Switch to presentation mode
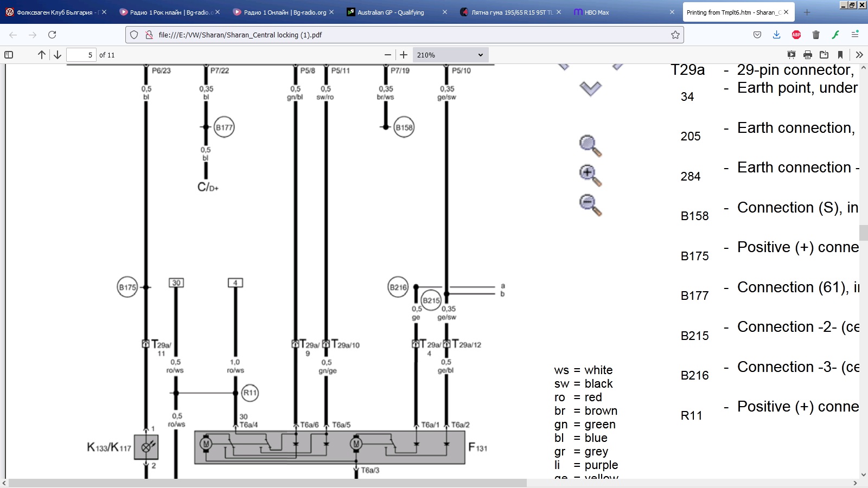The width and height of the screenshot is (868, 488). tap(792, 55)
